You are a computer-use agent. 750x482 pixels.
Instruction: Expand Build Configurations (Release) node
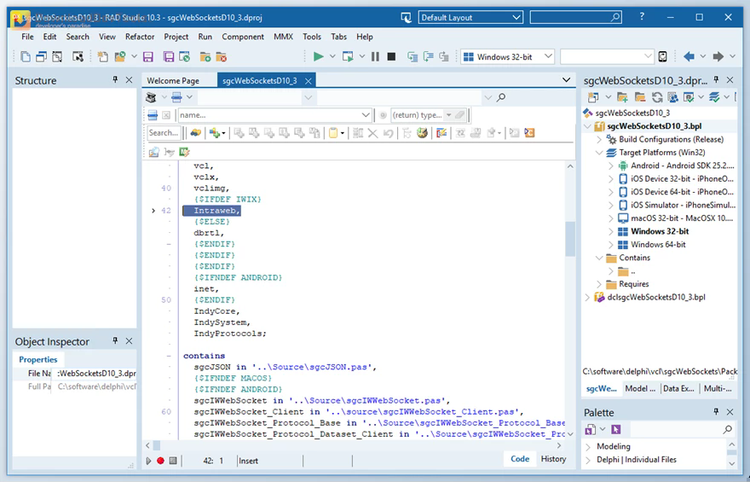[599, 140]
